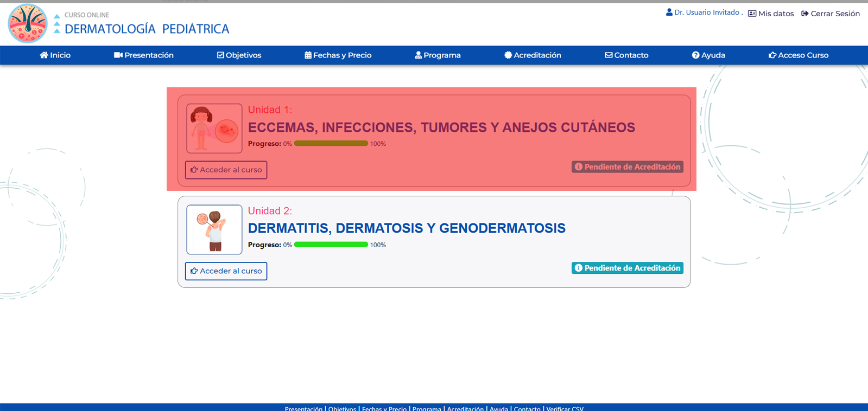This screenshot has width=868, height=411.
Task: Open the Programa menu item
Action: click(x=438, y=55)
